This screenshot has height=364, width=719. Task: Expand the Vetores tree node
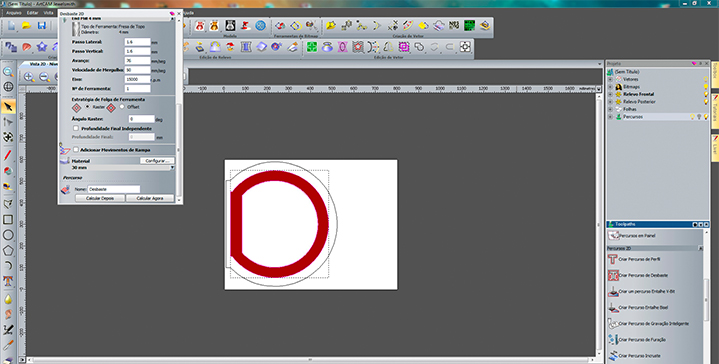tap(610, 79)
